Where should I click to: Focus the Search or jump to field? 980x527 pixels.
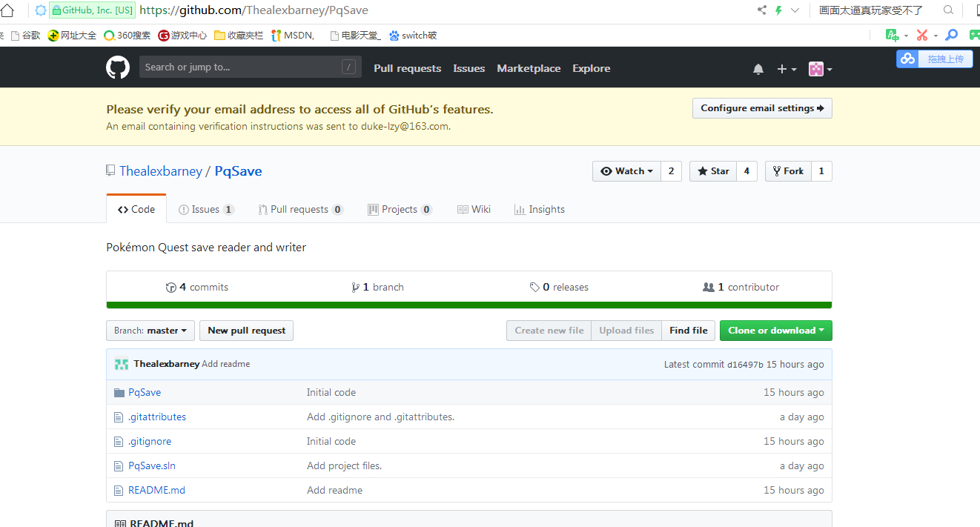[x=251, y=67]
